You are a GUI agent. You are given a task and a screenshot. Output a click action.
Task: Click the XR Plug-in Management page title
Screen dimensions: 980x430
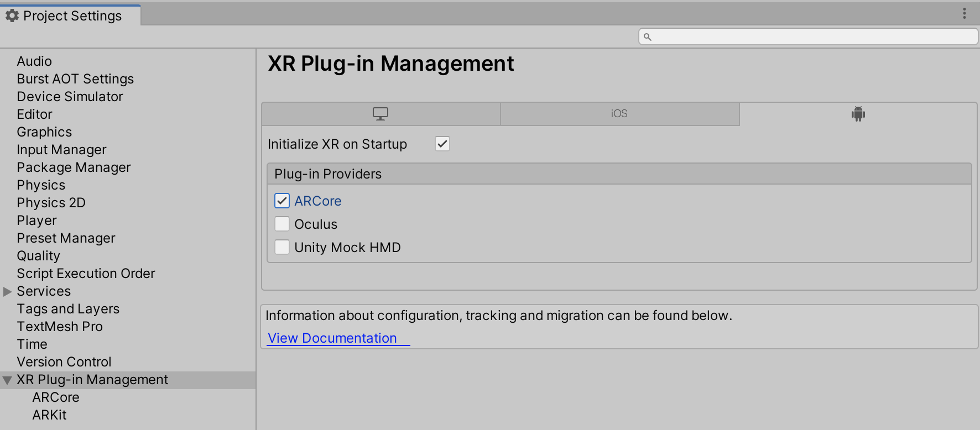(391, 64)
